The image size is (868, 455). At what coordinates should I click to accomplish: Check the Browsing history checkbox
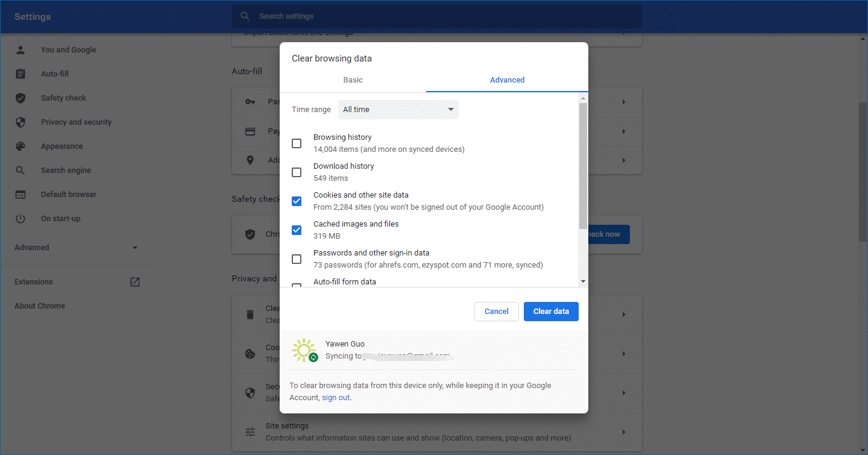point(297,143)
